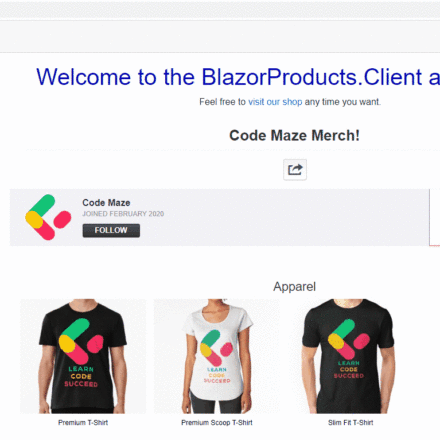Click the Premium T-Shirt caption text
The image size is (440, 440).
pyautogui.click(x=83, y=423)
